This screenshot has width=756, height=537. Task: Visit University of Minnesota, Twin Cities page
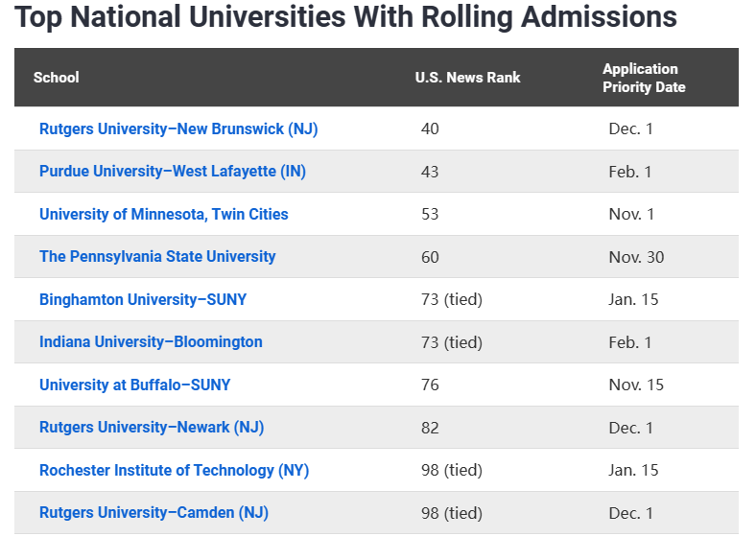(x=164, y=214)
